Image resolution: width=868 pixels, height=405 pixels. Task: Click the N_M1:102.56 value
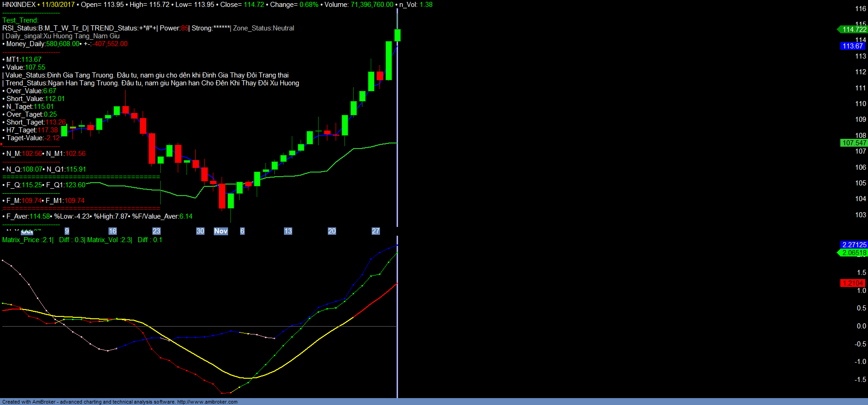[66, 154]
